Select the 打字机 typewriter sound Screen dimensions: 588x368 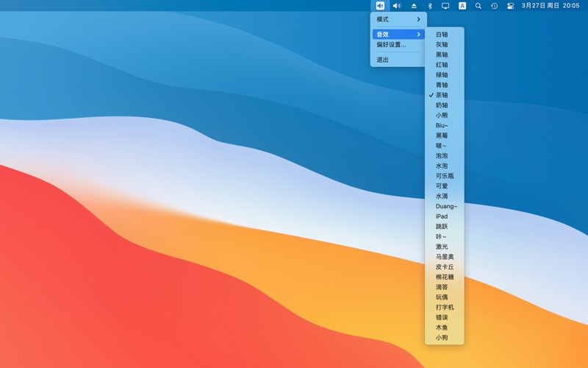[445, 307]
